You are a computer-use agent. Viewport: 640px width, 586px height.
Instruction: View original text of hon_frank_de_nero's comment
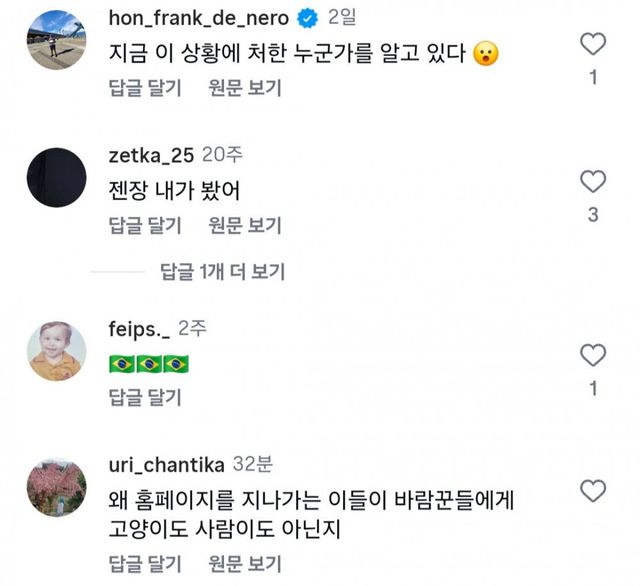(x=245, y=88)
